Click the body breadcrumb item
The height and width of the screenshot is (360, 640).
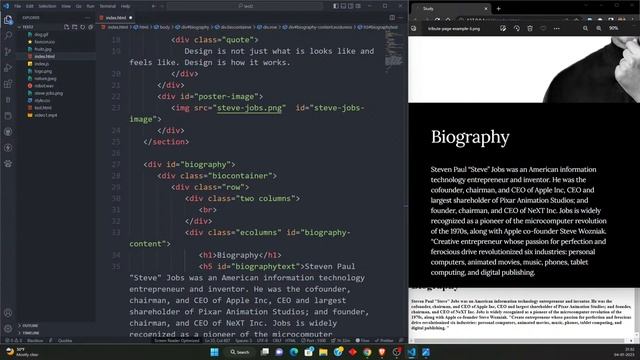[164, 27]
